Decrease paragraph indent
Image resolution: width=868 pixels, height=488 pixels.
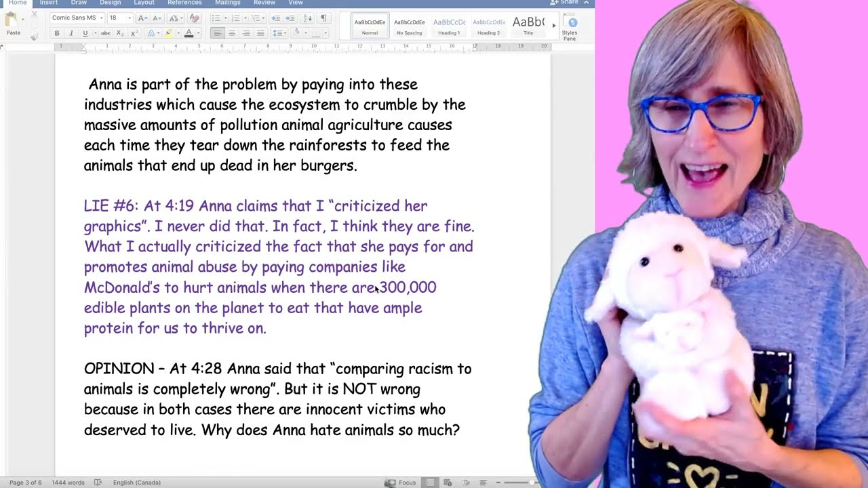coord(275,18)
